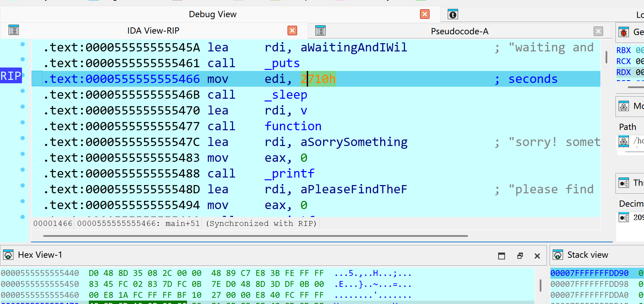Close the Debug View tab

[424, 14]
